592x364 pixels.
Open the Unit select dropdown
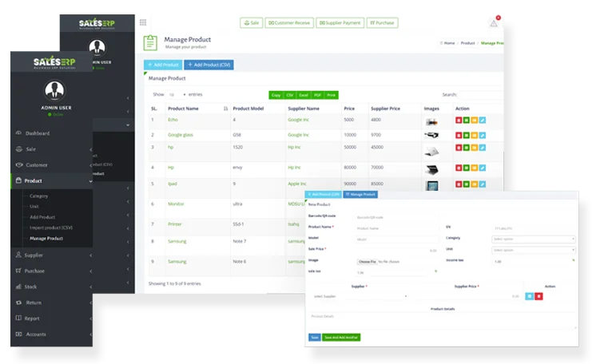(533, 250)
